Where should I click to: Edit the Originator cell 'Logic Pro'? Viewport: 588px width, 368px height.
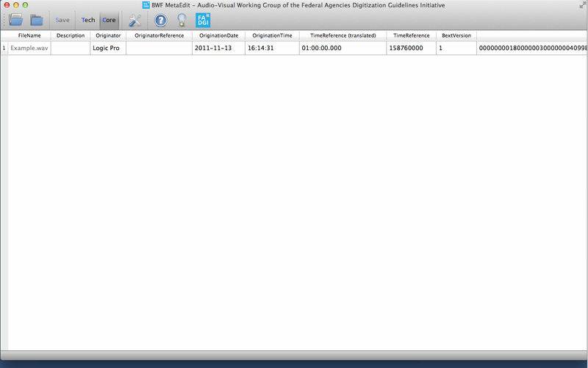tap(107, 48)
